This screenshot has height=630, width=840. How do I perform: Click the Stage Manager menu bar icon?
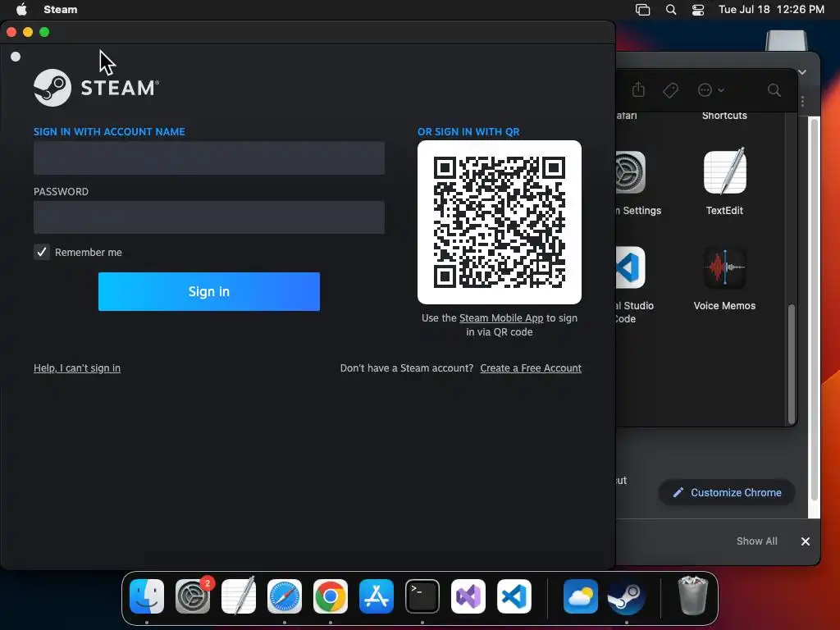coord(642,10)
